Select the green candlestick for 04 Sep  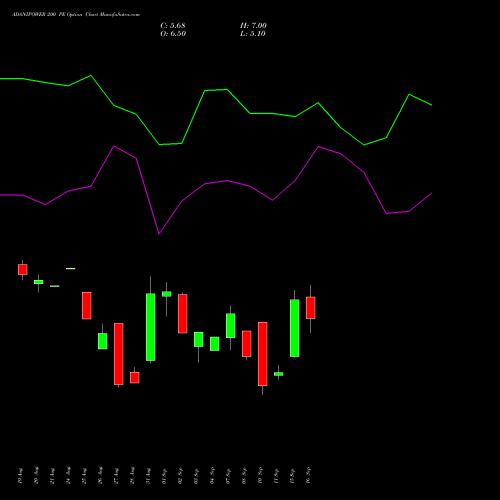215,344
